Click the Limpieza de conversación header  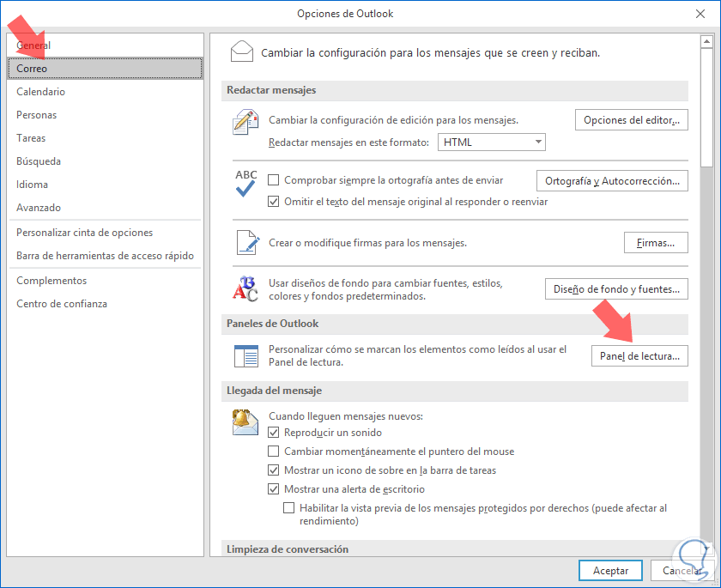[454, 549]
